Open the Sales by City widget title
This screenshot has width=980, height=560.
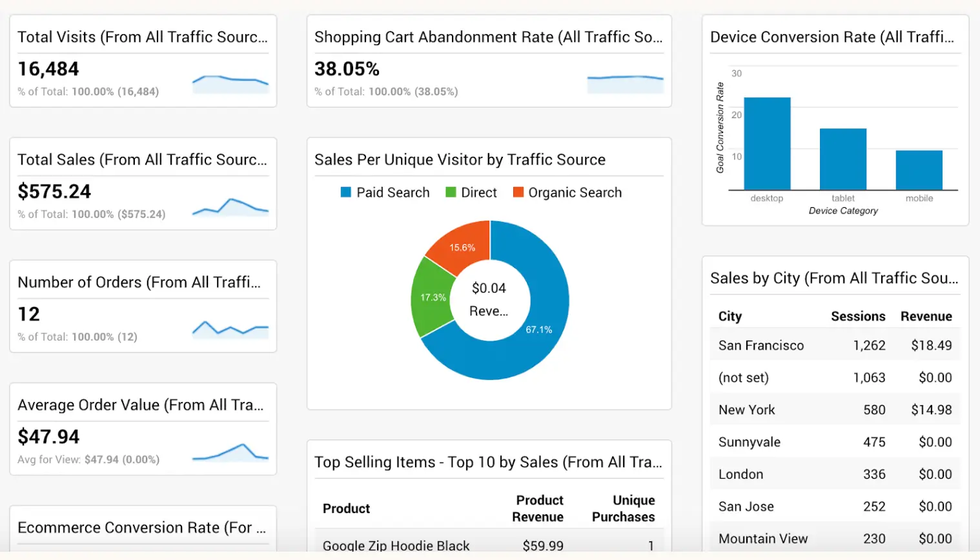(x=834, y=278)
